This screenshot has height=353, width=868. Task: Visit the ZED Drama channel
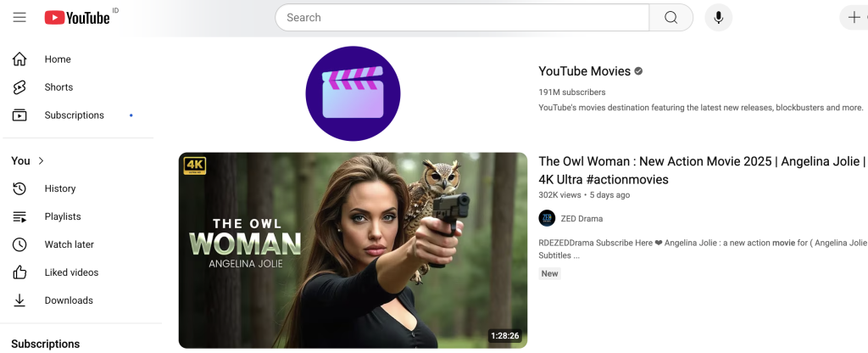pos(580,218)
